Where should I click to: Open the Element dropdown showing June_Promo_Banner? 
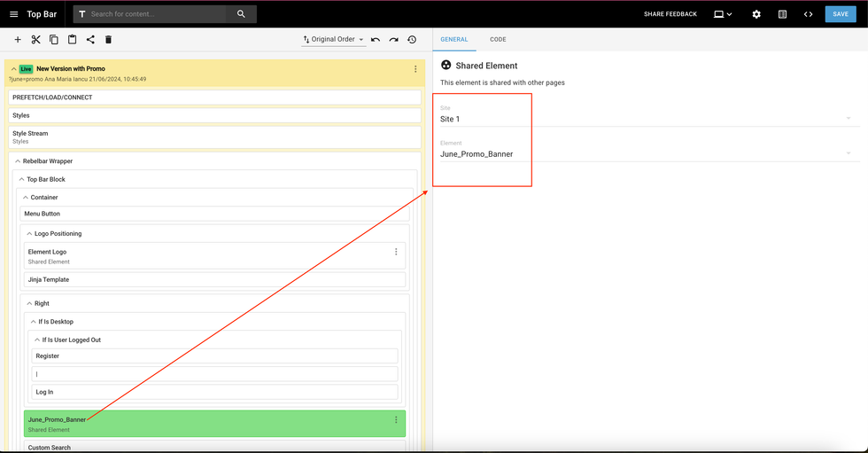point(645,154)
